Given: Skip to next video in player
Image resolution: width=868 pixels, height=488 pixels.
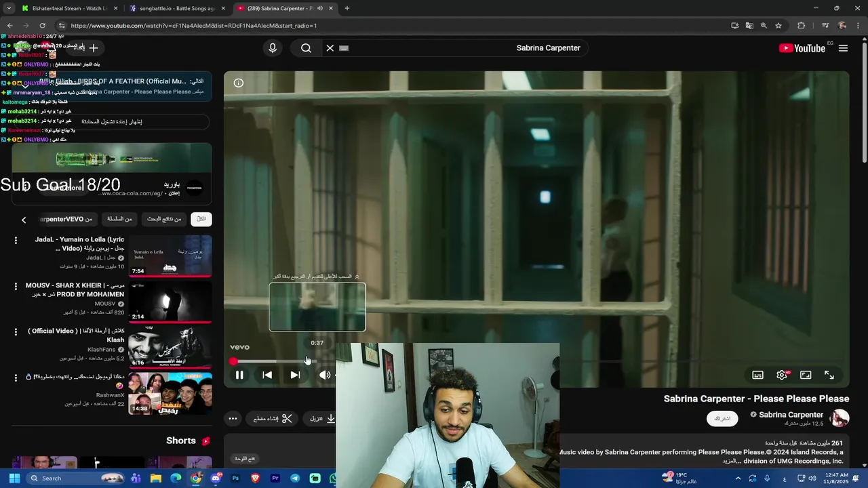Looking at the screenshot, I should (295, 375).
